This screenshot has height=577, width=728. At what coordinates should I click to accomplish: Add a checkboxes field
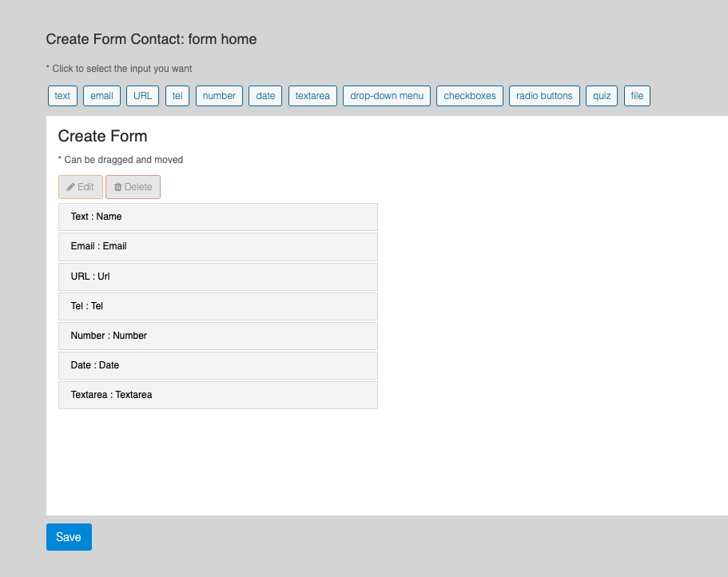470,96
